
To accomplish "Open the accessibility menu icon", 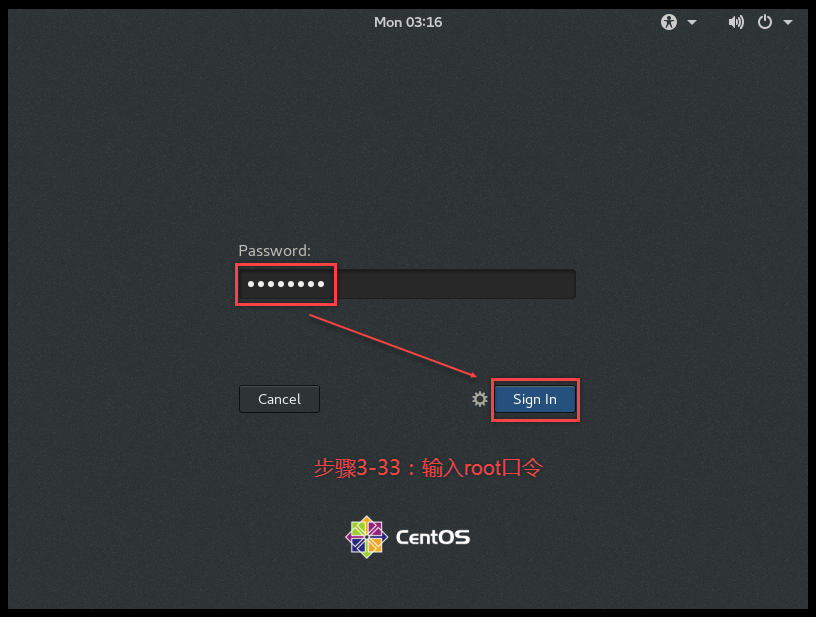I will tap(669, 22).
